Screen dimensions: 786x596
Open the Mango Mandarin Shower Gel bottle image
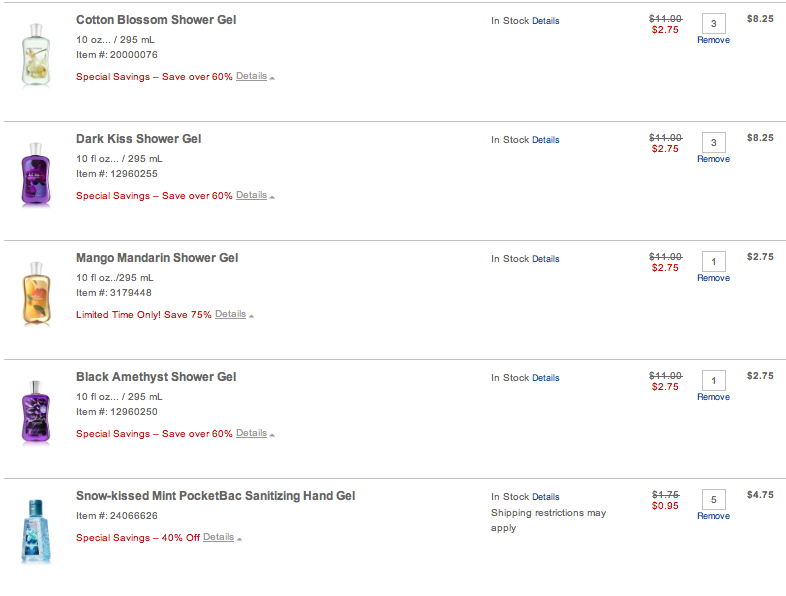[36, 294]
